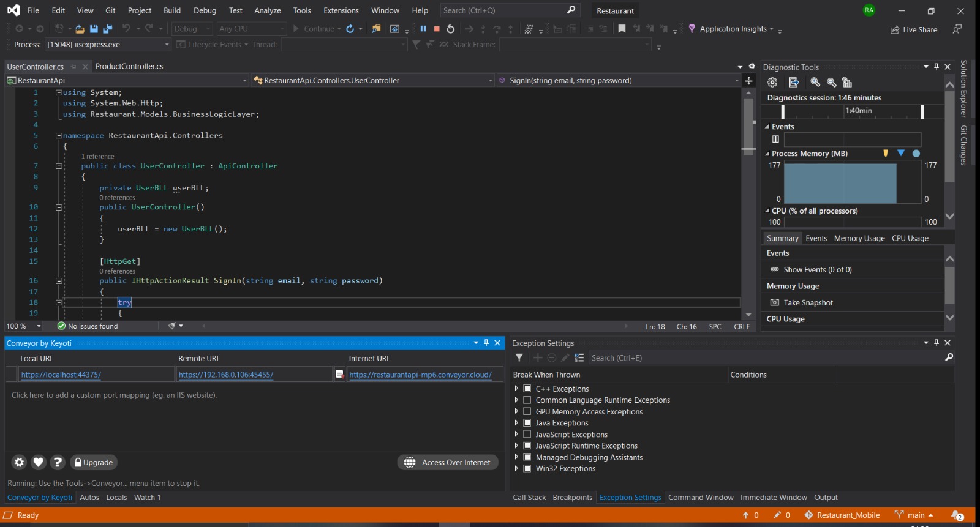Pause debugging with the Break All icon
The width and height of the screenshot is (980, 527).
click(423, 29)
